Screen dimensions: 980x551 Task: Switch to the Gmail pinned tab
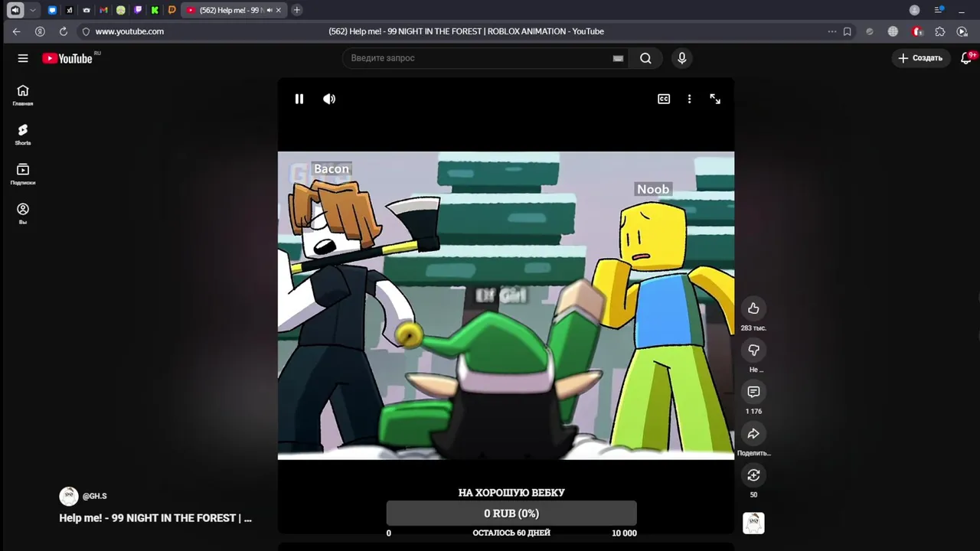pyautogui.click(x=103, y=10)
